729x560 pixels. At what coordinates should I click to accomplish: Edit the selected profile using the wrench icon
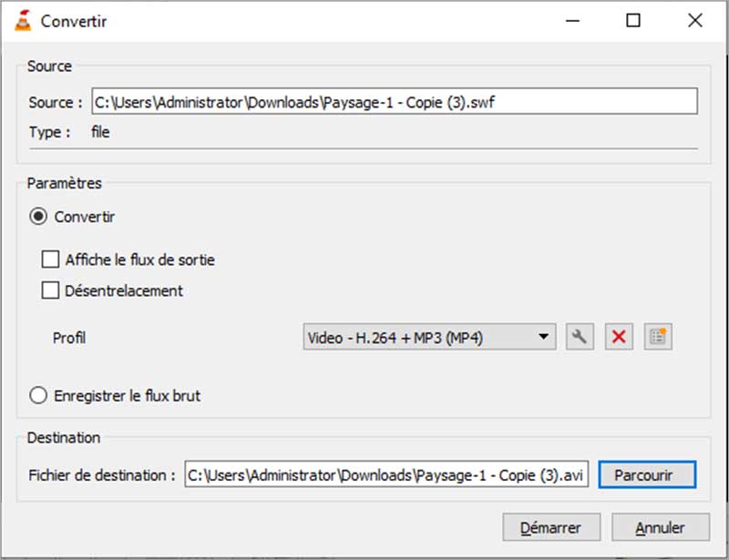tap(580, 337)
